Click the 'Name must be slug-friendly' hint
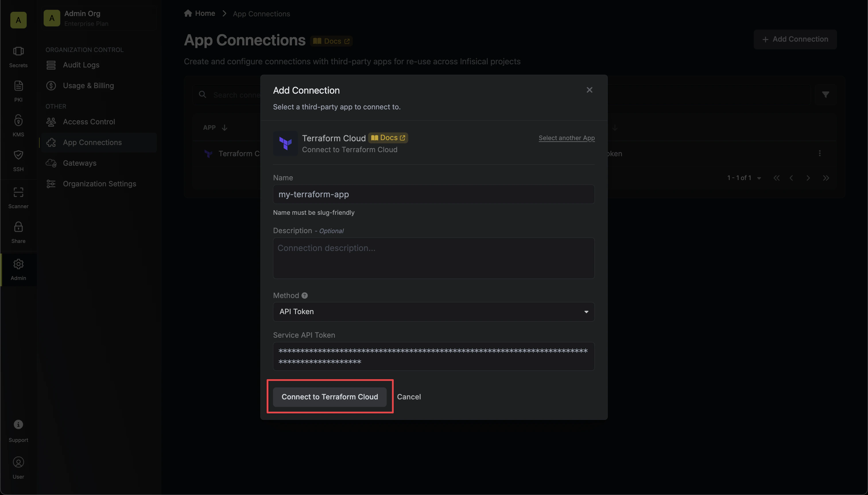This screenshot has height=495, width=868. tap(314, 213)
